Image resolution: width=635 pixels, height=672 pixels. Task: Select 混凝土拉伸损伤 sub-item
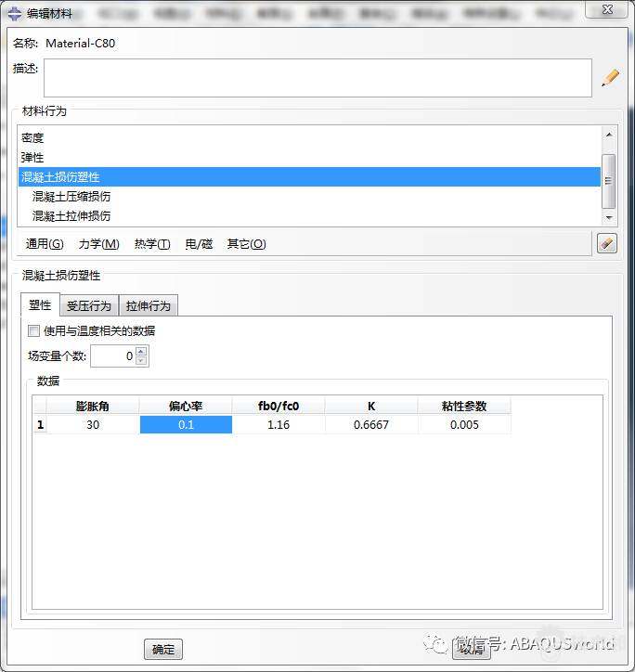[309, 215]
